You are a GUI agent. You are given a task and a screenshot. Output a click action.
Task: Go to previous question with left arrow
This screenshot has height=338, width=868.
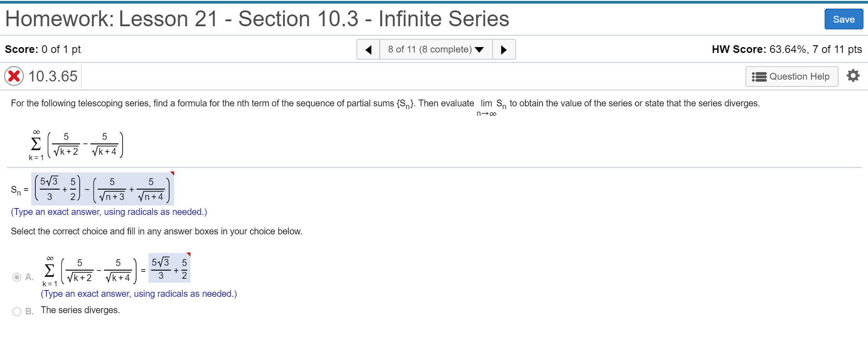(368, 49)
